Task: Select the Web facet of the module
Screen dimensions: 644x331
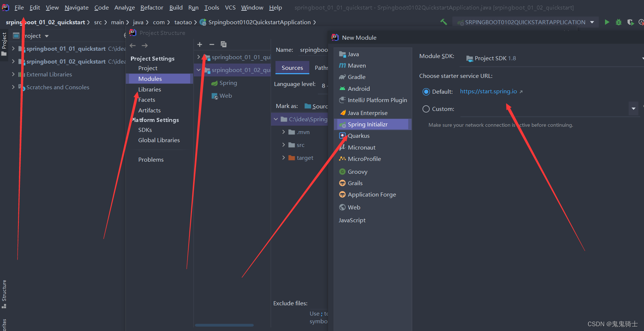Action: (x=222, y=96)
